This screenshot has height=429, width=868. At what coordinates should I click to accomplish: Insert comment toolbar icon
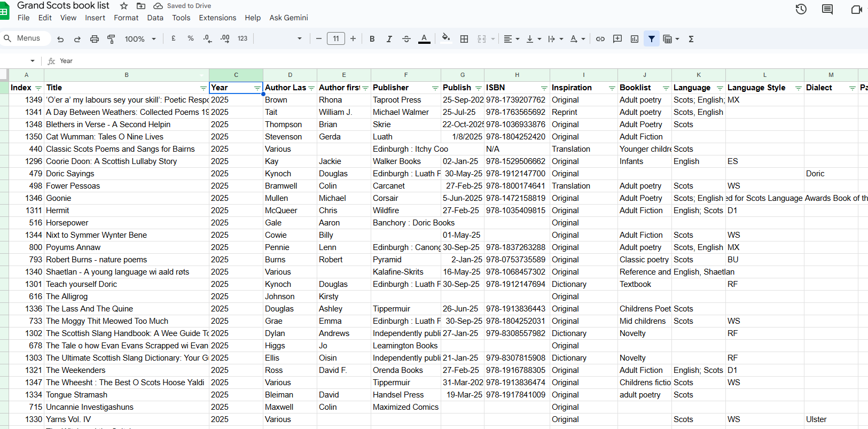click(617, 39)
